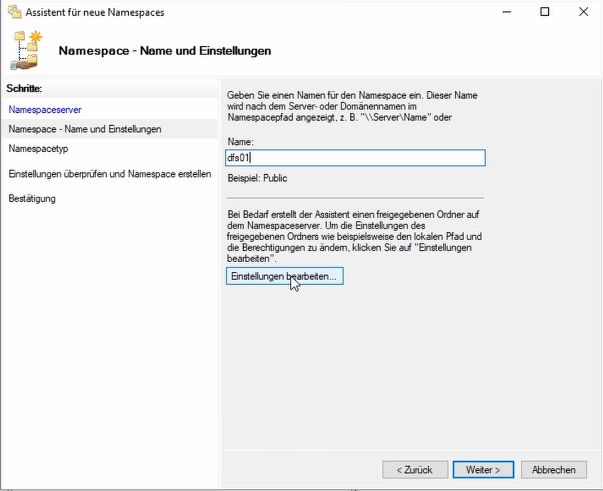Select the 'Namespace - Name und Einstellungen' step
The width and height of the screenshot is (603, 491).
point(85,129)
